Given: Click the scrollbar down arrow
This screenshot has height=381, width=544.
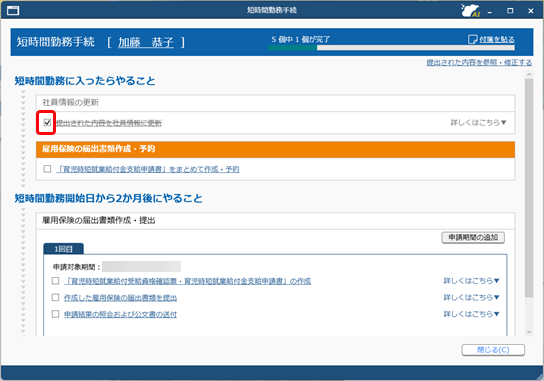Looking at the screenshot, I should pyautogui.click(x=529, y=332).
